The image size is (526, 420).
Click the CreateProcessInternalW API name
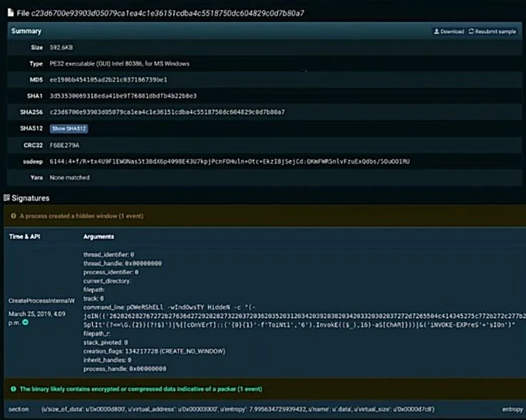coord(41,300)
